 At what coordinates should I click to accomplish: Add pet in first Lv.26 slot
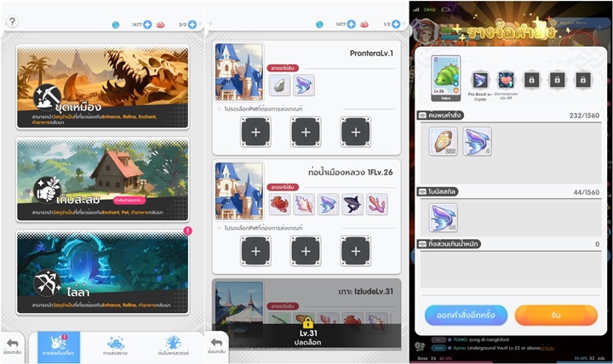tap(255, 251)
